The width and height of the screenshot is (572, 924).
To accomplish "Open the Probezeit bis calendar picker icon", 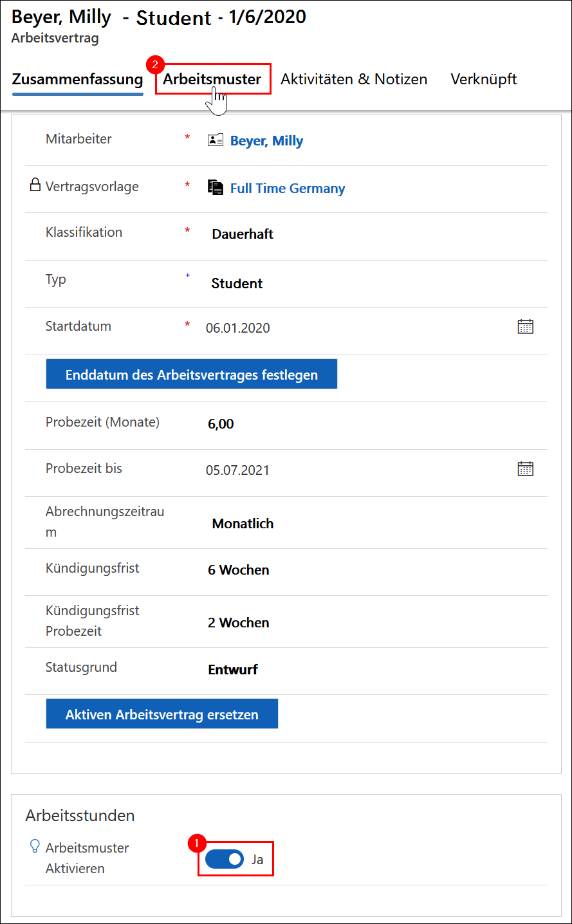I will pos(526,469).
